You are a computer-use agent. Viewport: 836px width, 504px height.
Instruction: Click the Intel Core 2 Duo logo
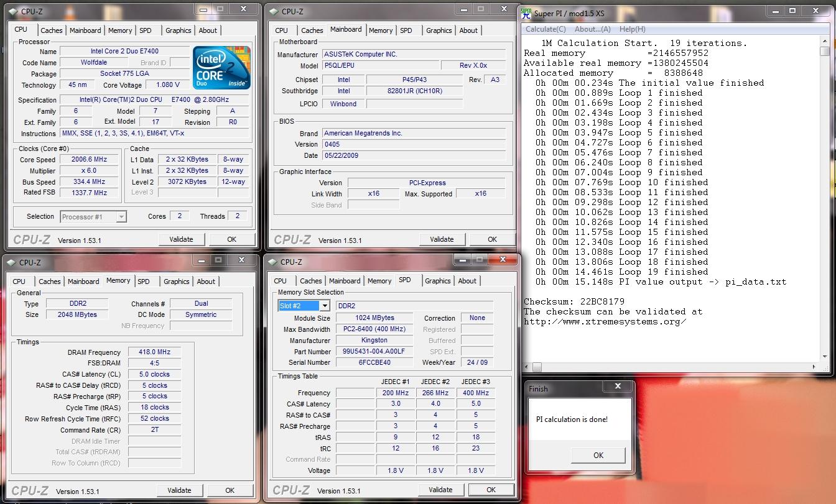click(x=222, y=68)
